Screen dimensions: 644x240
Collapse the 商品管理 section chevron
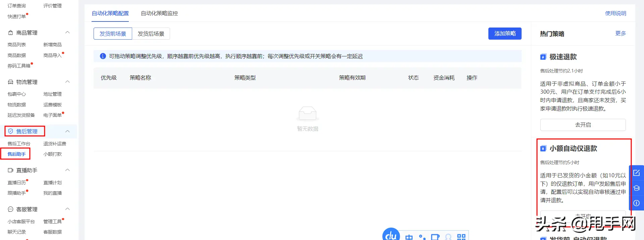[67, 33]
